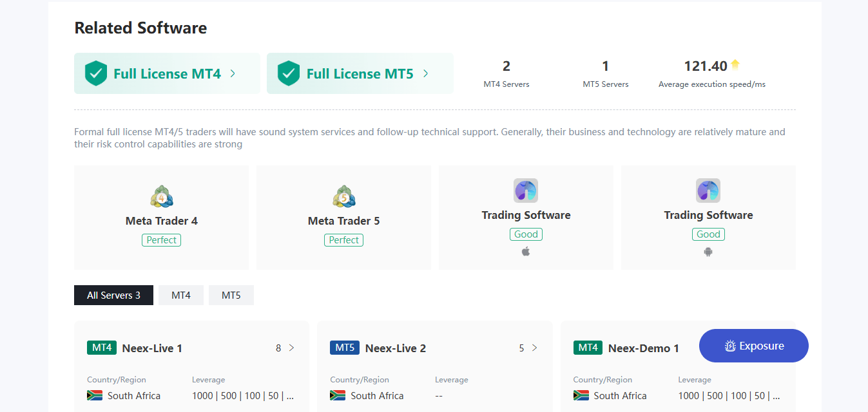Click the Meta Trader 4 title
This screenshot has height=412, width=868.
pos(162,221)
